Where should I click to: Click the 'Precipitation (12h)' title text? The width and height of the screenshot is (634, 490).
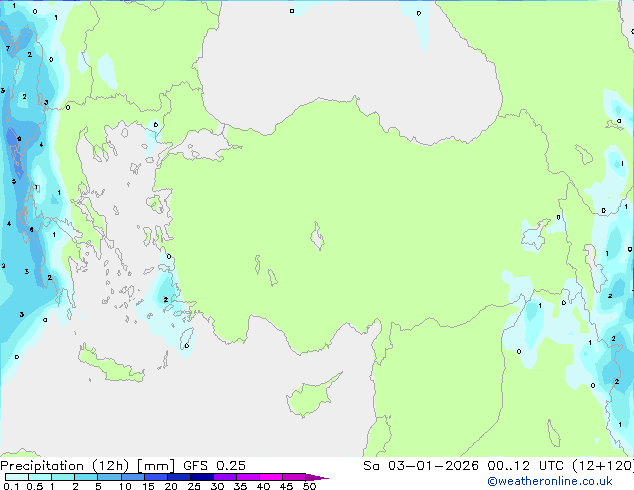[x=65, y=466]
